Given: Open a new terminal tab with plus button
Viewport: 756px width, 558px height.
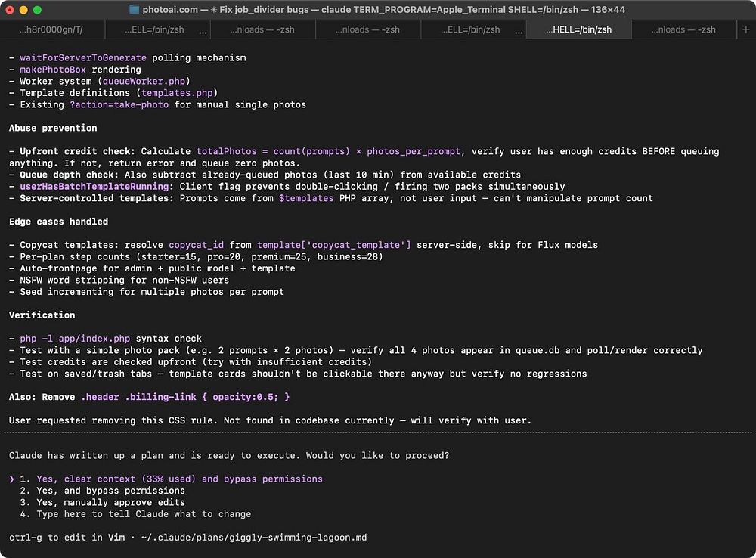Looking at the screenshot, I should (x=746, y=29).
